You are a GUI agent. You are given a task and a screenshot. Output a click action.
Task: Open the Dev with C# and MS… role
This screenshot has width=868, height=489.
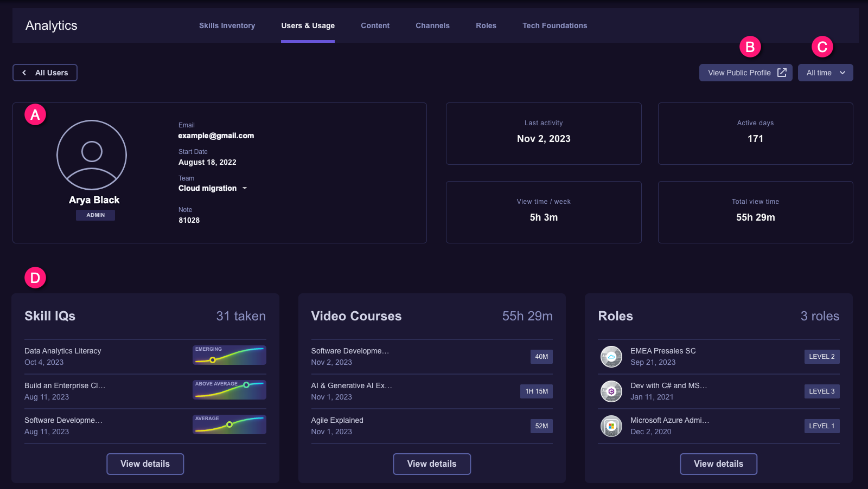tap(719, 391)
